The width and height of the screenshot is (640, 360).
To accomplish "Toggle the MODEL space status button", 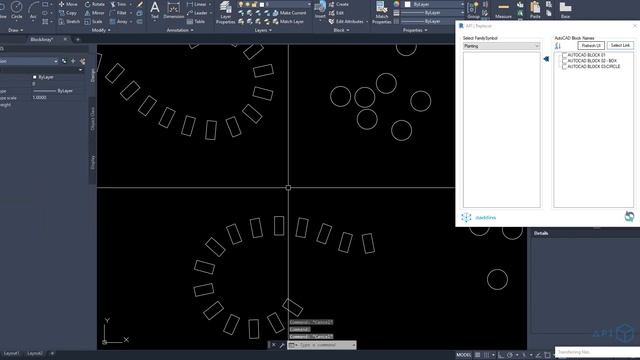I will 463,355.
